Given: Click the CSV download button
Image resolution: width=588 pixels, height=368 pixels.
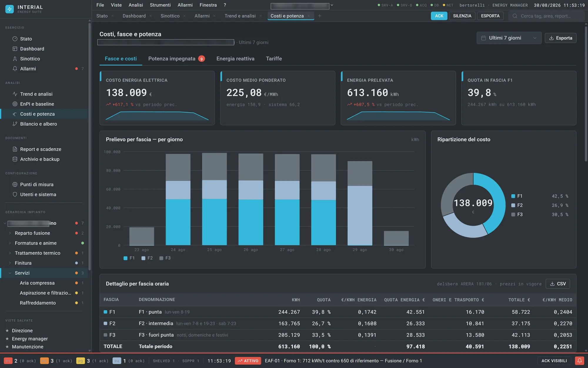Looking at the screenshot, I should 558,284.
